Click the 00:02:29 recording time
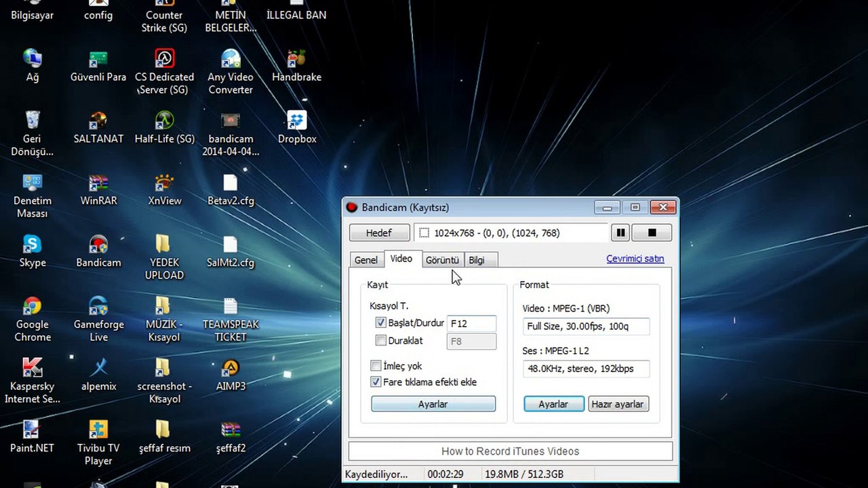The height and width of the screenshot is (488, 868). (x=445, y=474)
